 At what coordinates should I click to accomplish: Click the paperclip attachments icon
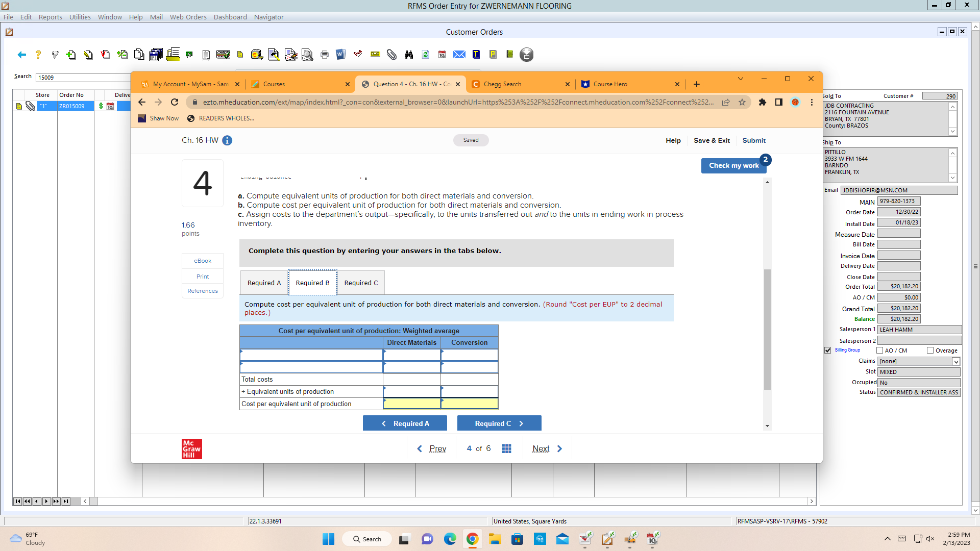click(391, 55)
